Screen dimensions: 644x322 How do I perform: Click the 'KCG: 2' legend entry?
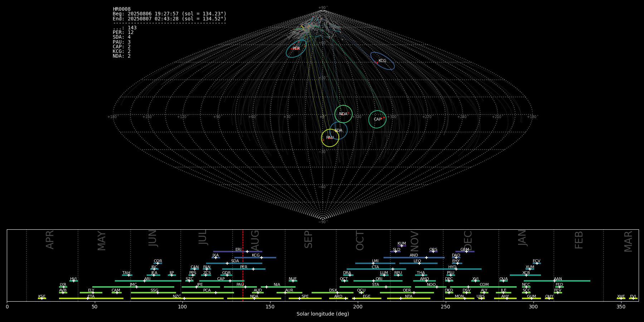tap(122, 52)
